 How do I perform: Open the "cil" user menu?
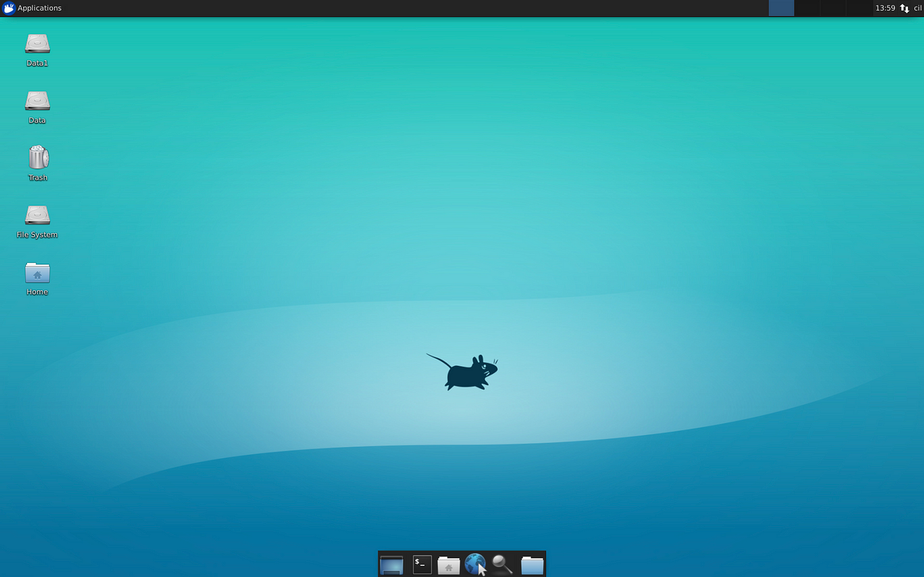pyautogui.click(x=917, y=8)
